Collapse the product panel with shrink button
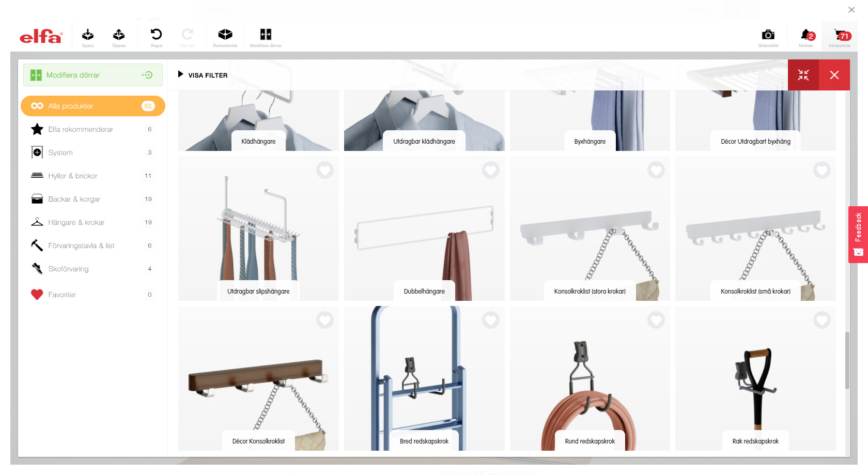 pos(803,75)
